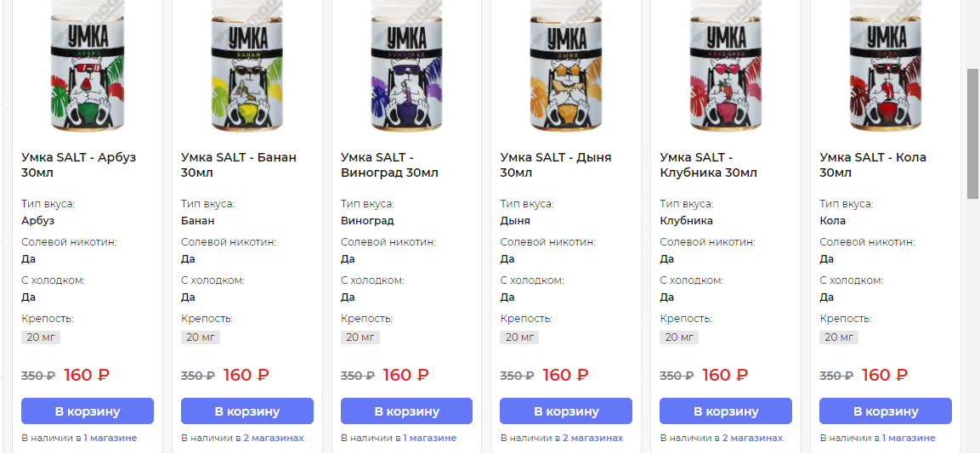Select the 20 мг strength chip for Арбуз
Viewport: 980px width, 453px height.
pos(41,337)
